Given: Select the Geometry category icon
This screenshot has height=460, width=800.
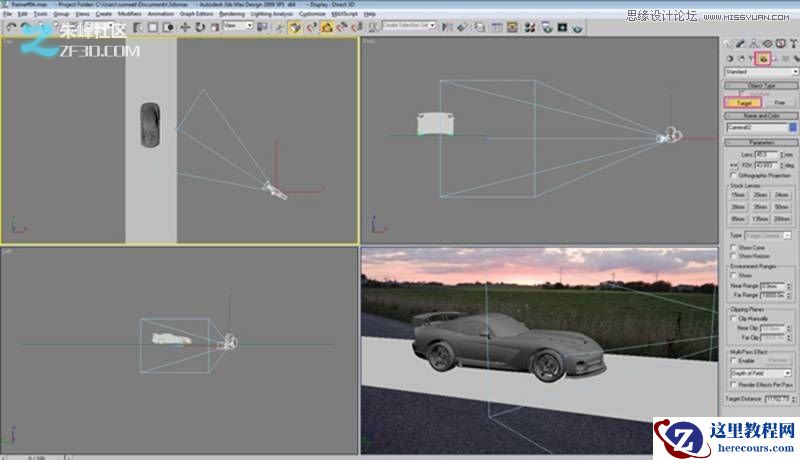Looking at the screenshot, I should click(730, 59).
